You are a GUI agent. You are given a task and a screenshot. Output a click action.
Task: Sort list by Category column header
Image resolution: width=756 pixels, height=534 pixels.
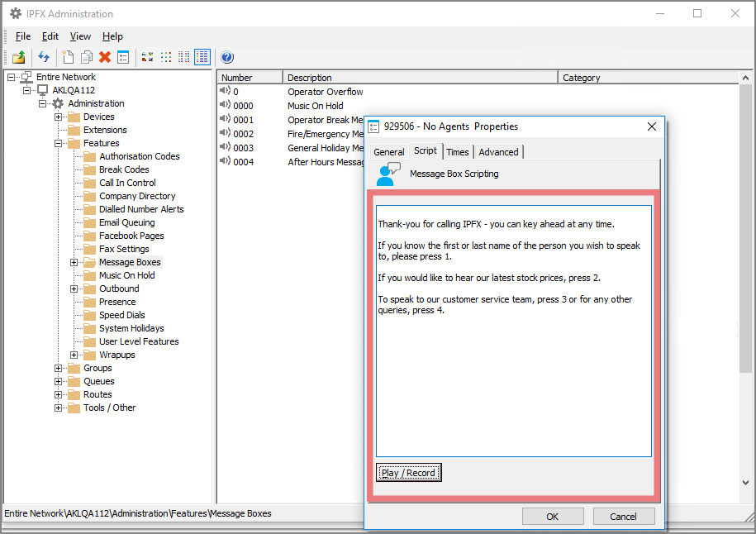(649, 78)
